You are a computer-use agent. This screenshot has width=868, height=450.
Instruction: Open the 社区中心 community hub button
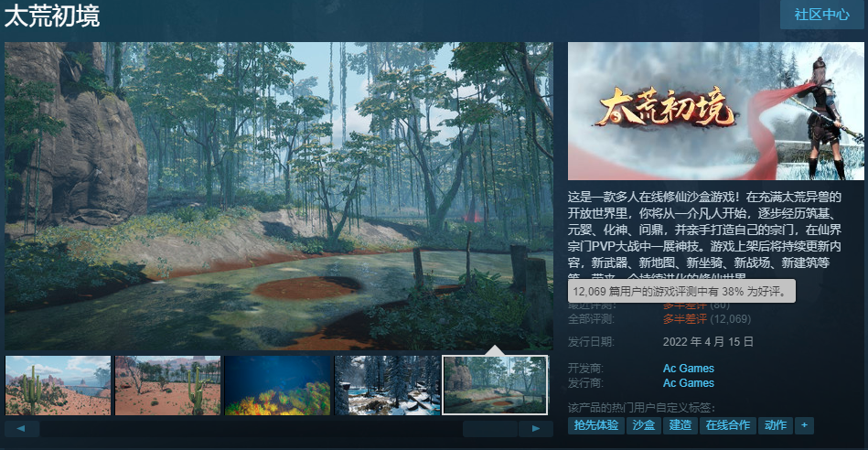[822, 15]
